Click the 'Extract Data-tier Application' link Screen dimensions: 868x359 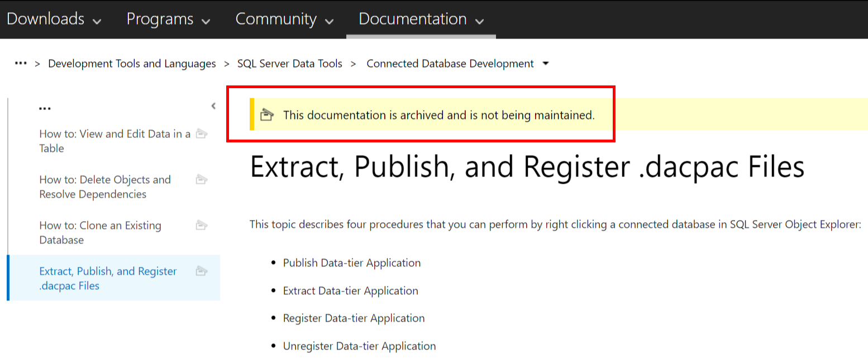tap(350, 290)
